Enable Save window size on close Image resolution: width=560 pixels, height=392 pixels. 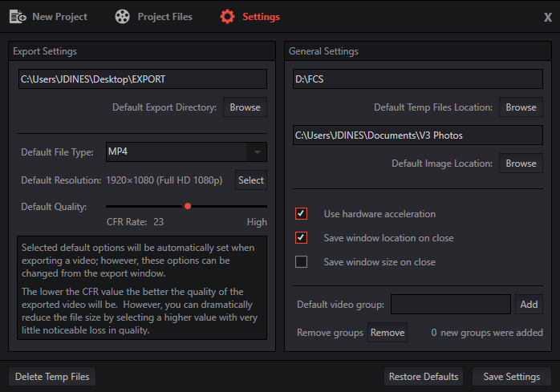point(301,261)
